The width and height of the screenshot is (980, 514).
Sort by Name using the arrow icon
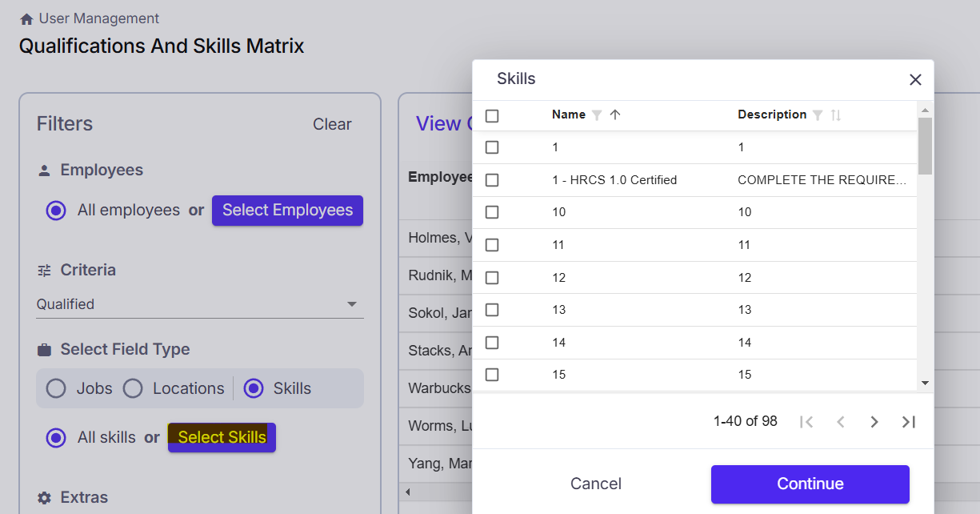(x=615, y=114)
